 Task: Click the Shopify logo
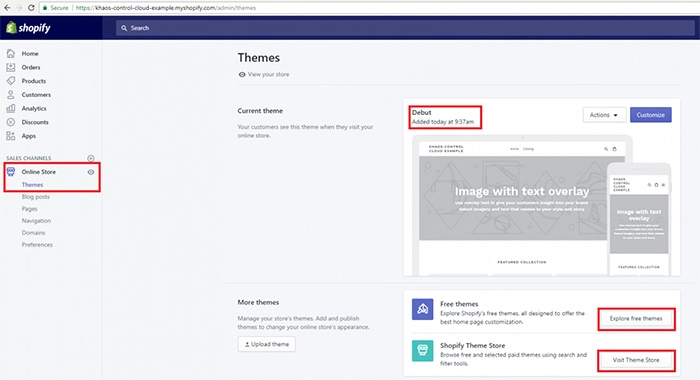28,28
